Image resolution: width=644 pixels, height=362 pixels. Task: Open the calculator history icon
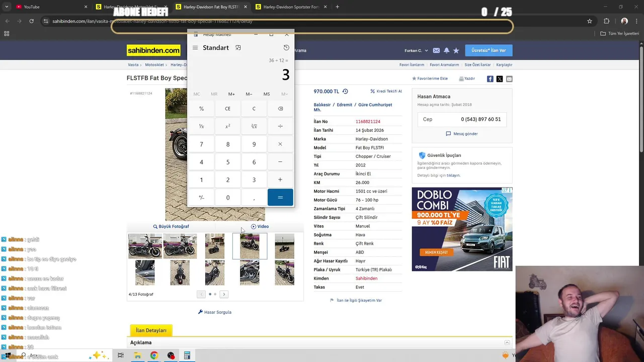tap(286, 48)
